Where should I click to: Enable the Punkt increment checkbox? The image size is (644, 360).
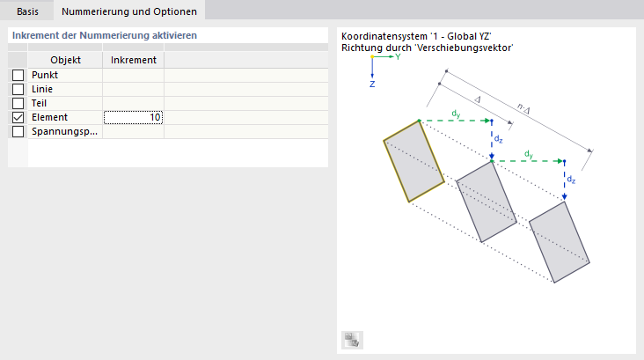tap(18, 76)
